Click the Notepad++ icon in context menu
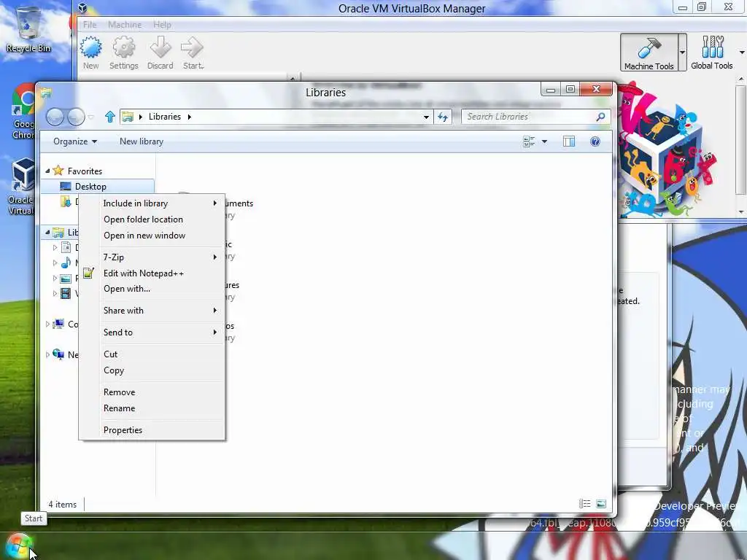The image size is (747, 560). coord(88,273)
